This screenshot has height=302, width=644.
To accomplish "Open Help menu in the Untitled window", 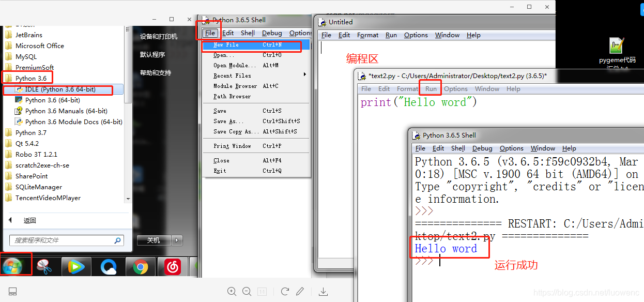I will click(473, 35).
